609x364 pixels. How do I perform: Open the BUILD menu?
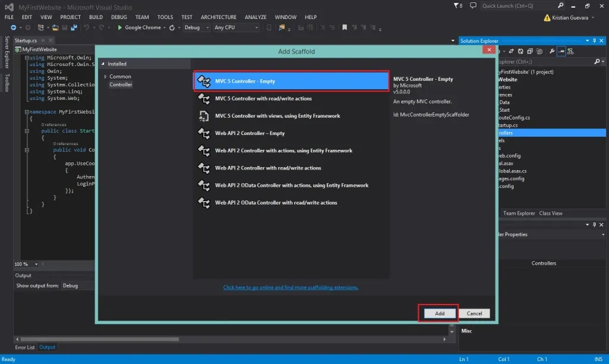point(96,17)
